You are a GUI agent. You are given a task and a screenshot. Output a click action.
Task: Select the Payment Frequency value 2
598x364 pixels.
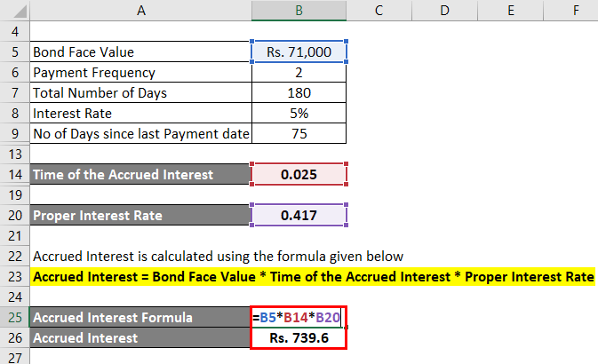[299, 73]
